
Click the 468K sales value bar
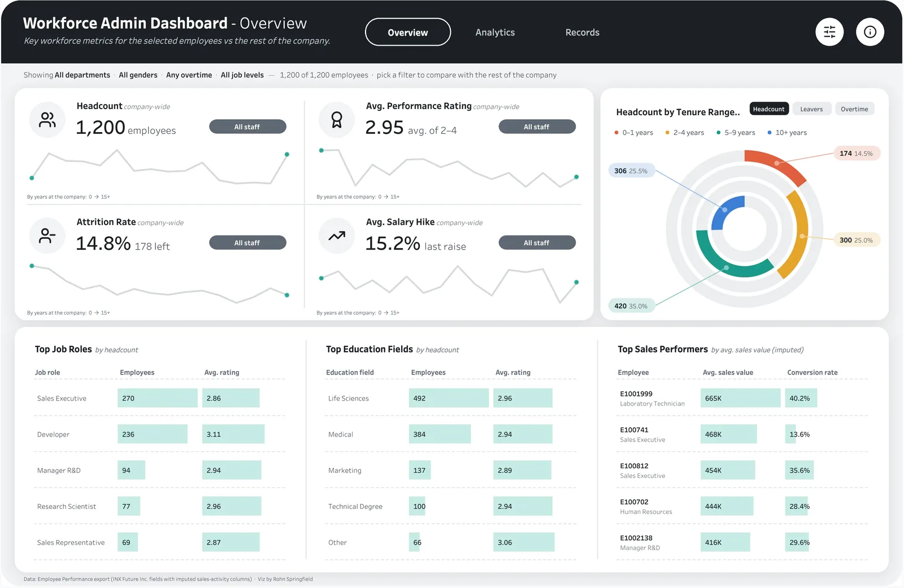(729, 434)
